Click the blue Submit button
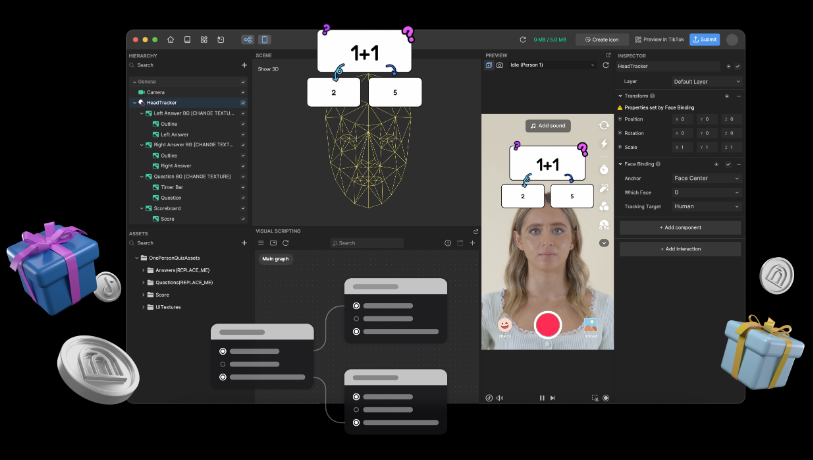 coord(704,40)
